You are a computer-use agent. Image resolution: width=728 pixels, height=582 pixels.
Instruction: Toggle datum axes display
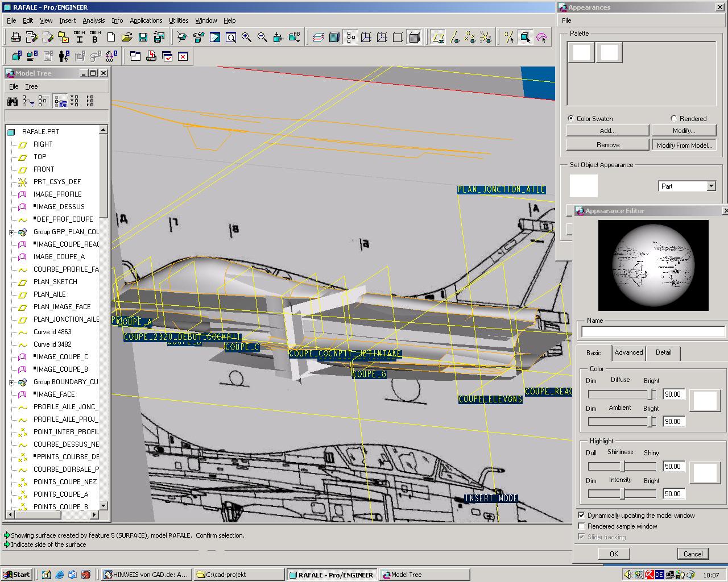click(454, 38)
